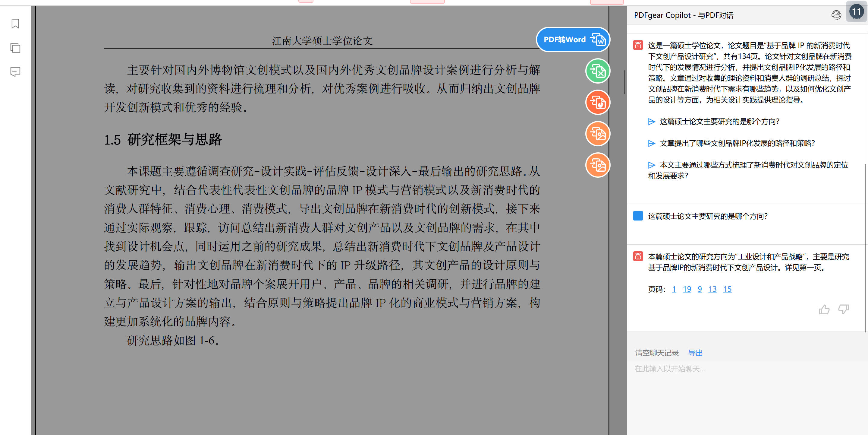
Task: Give a thumbs up to the answer
Action: click(x=824, y=309)
